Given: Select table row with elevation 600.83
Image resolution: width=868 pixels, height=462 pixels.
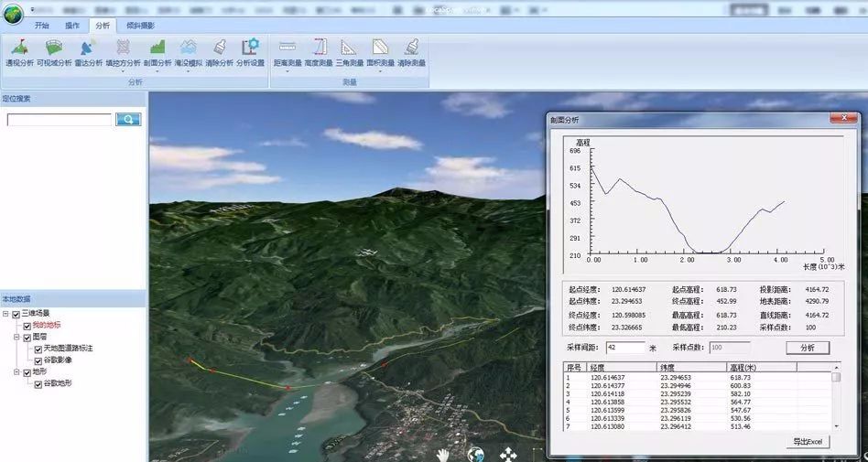Looking at the screenshot, I should (697, 386).
